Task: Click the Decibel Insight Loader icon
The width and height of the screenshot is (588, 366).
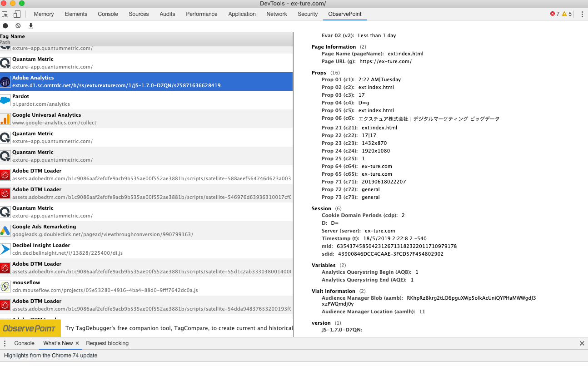Action: click(x=5, y=249)
